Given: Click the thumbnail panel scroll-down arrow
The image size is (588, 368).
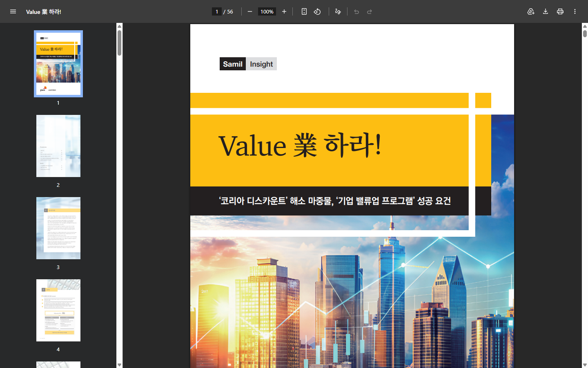Looking at the screenshot, I should 119,365.
